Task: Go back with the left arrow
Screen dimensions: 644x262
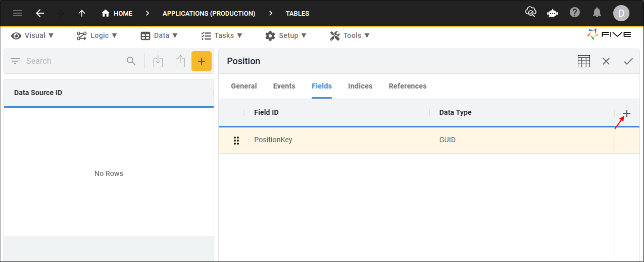Action: pos(40,14)
